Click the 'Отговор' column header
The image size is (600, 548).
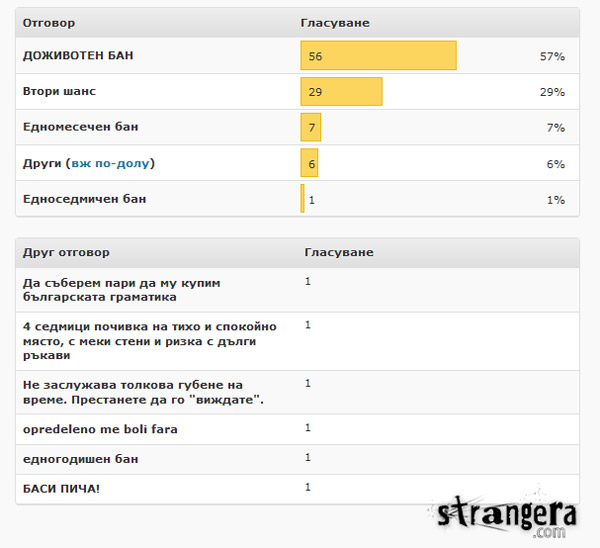click(49, 22)
